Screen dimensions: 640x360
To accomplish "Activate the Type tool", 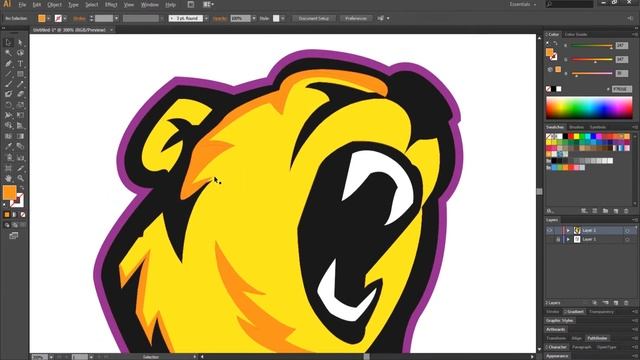I will [20, 64].
